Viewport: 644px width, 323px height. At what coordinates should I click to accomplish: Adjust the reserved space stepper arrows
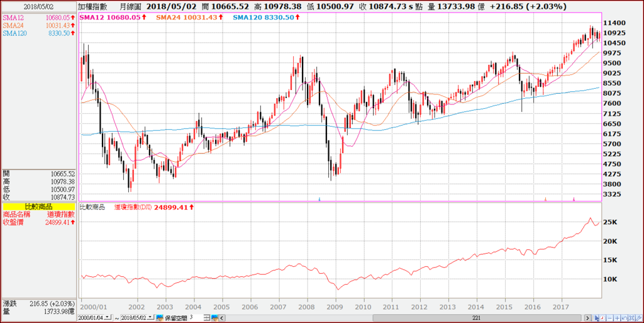point(206,318)
